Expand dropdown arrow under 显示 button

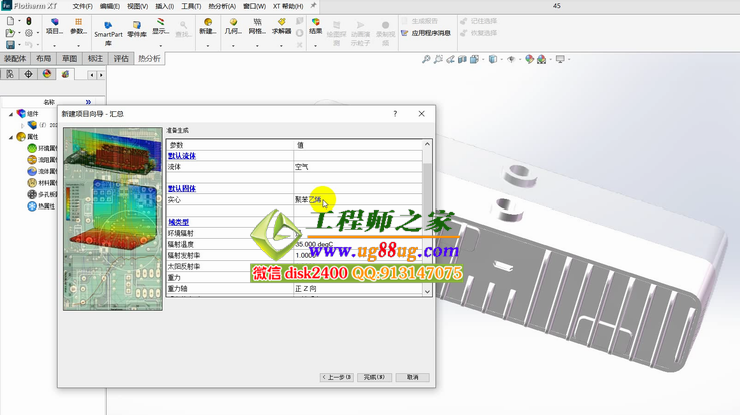click(160, 46)
